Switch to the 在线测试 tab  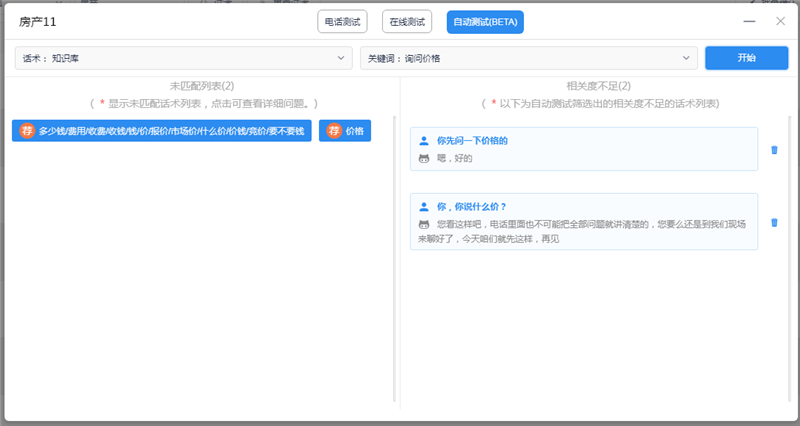407,21
